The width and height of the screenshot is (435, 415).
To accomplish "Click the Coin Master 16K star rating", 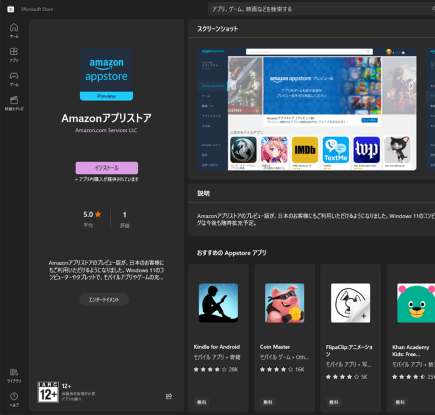I will tap(282, 369).
